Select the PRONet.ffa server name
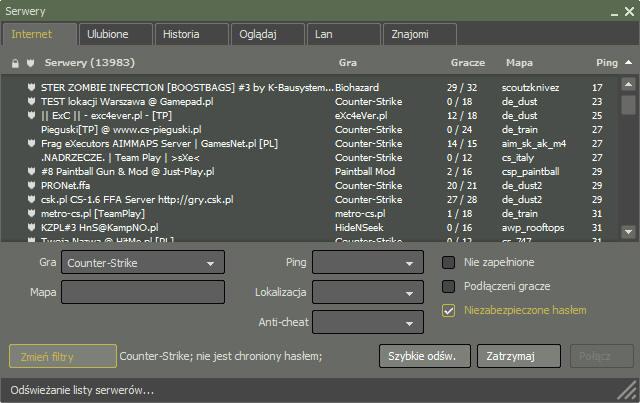This screenshot has height=403, width=640. point(65,185)
